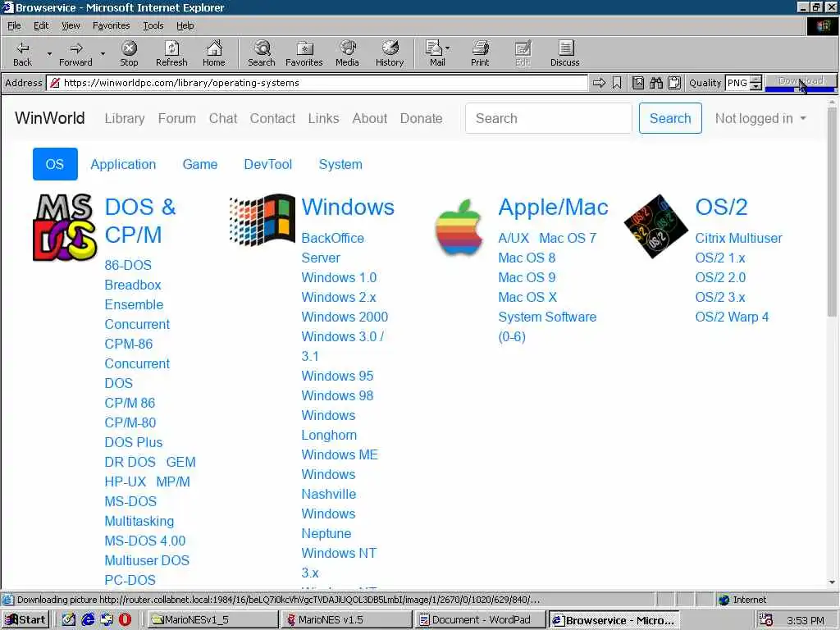840x630 pixels.
Task: Click the Start button
Action: (x=25, y=620)
